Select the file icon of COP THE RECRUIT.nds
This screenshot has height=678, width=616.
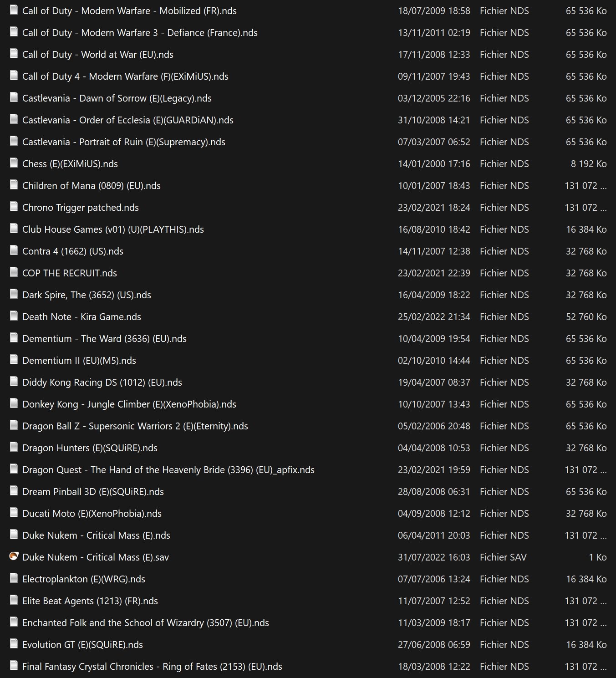pos(14,272)
